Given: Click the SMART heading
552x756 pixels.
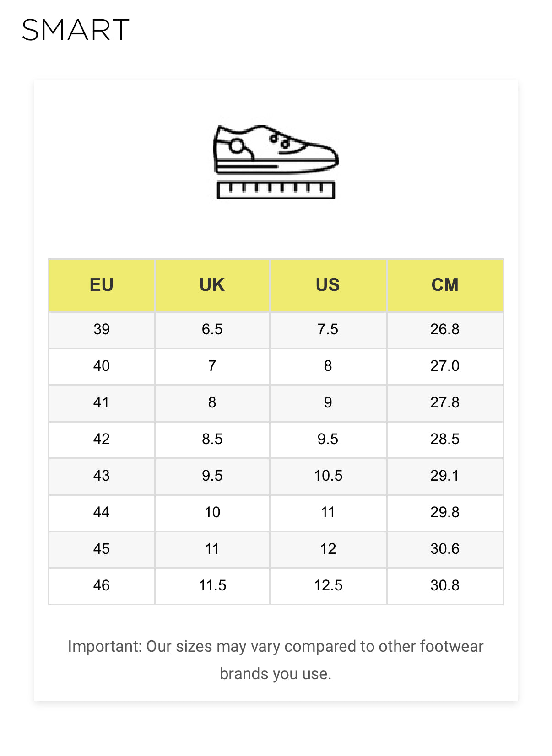Looking at the screenshot, I should [76, 31].
